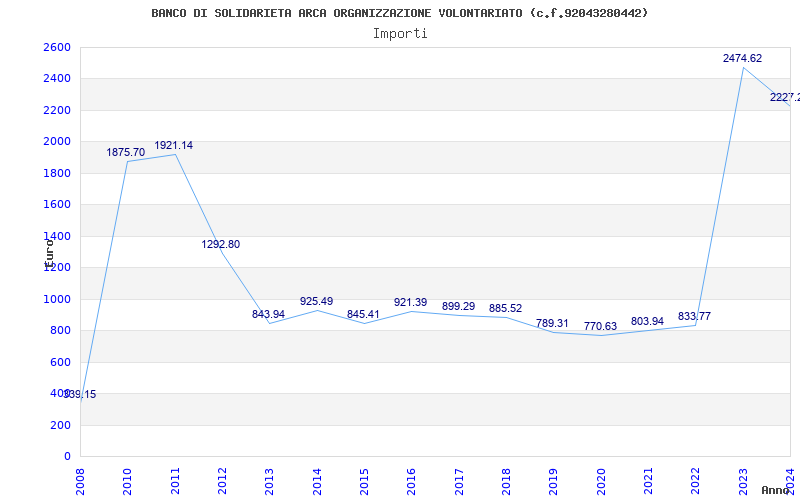Screen dimensions: 800x500
Task: Click the 899.29 value label
Action: (458, 307)
